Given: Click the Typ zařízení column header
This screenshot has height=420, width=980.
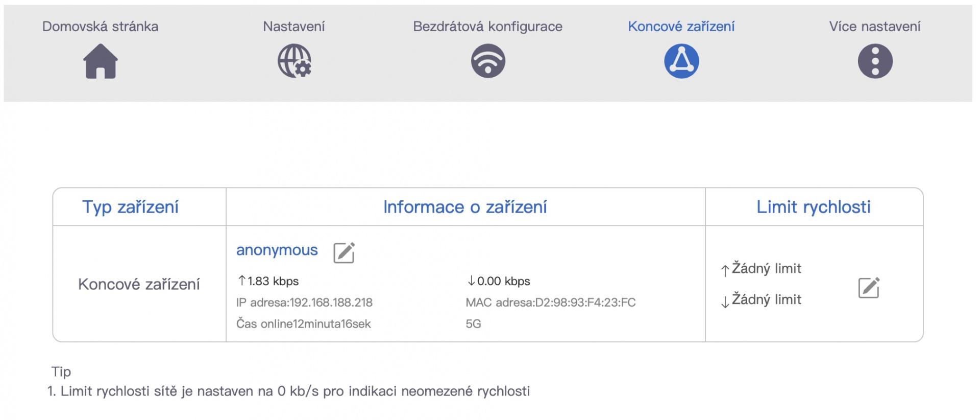Looking at the screenshot, I should click(131, 207).
